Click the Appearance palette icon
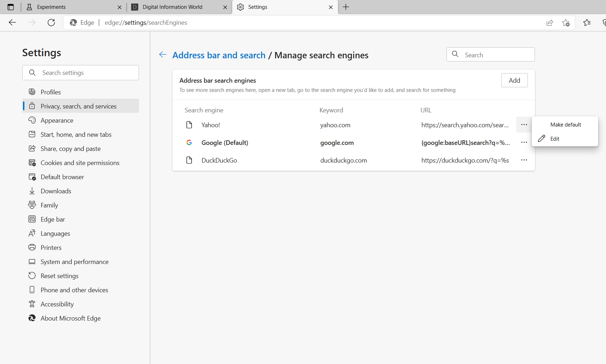This screenshot has height=364, width=606. pyautogui.click(x=32, y=120)
